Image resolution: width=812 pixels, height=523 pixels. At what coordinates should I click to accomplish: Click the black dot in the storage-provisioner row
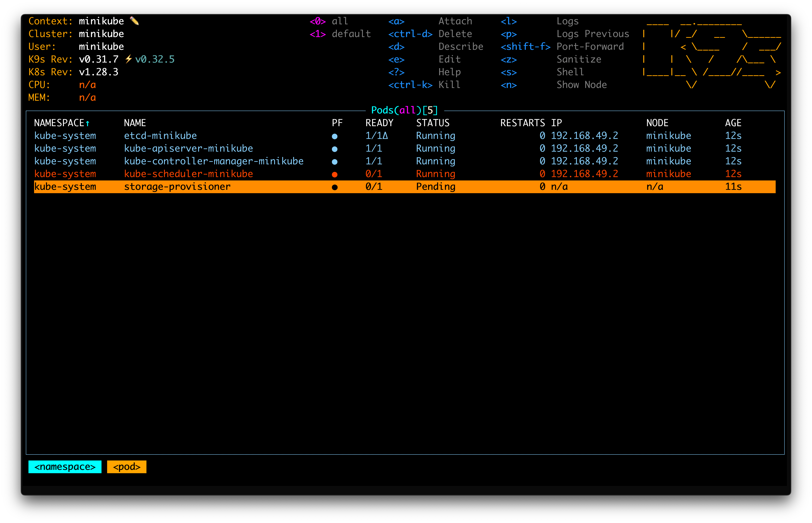tap(335, 187)
